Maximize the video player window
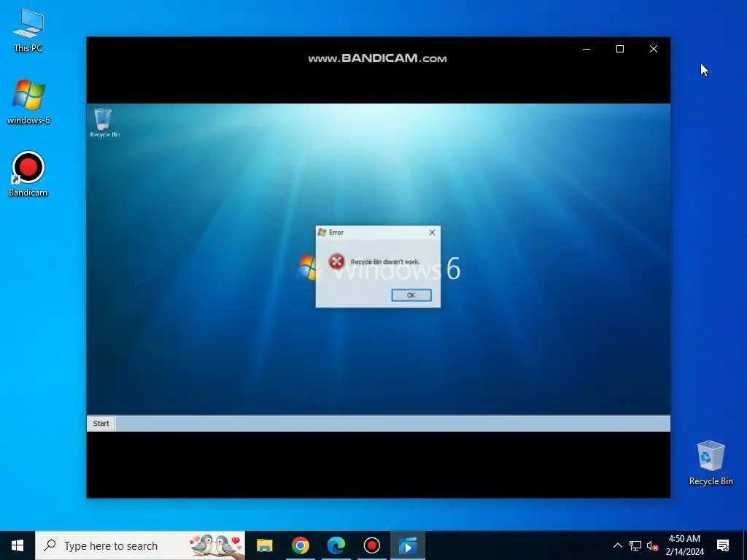 (x=620, y=49)
